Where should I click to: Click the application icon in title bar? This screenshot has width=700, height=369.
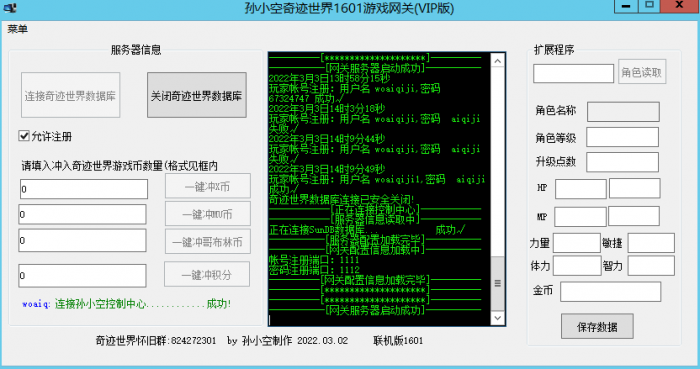[10, 8]
